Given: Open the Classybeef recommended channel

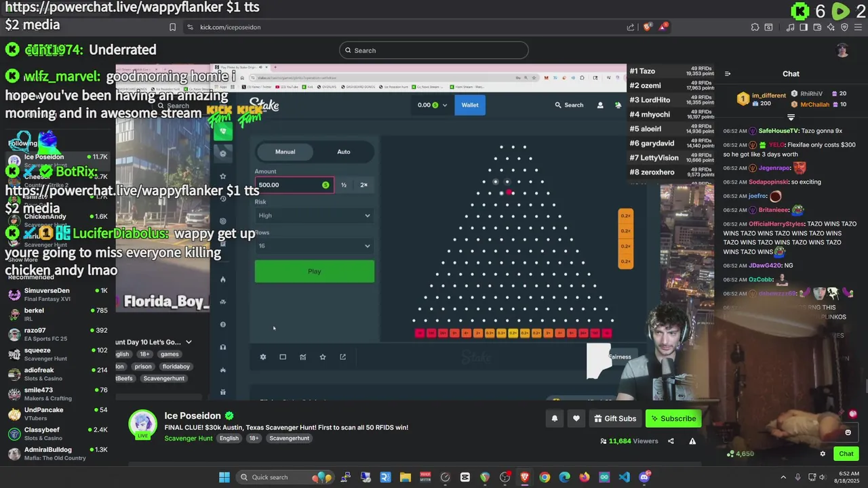Looking at the screenshot, I should click(57, 434).
